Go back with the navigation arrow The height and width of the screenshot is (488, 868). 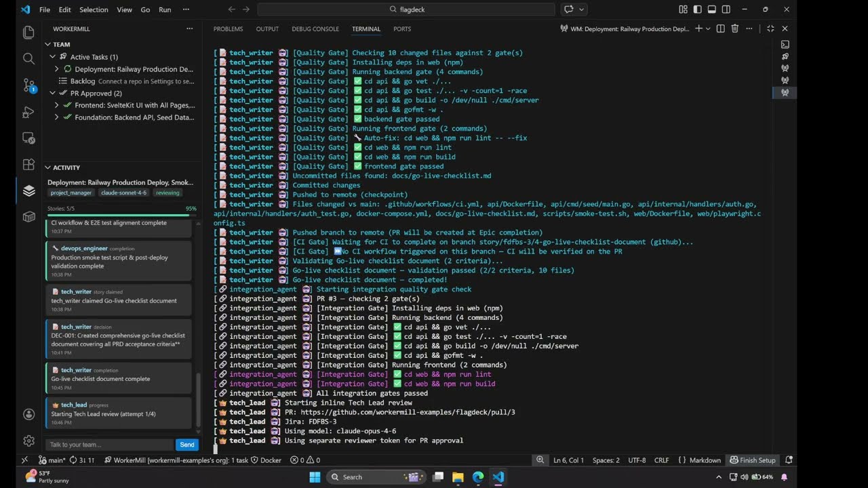[231, 9]
